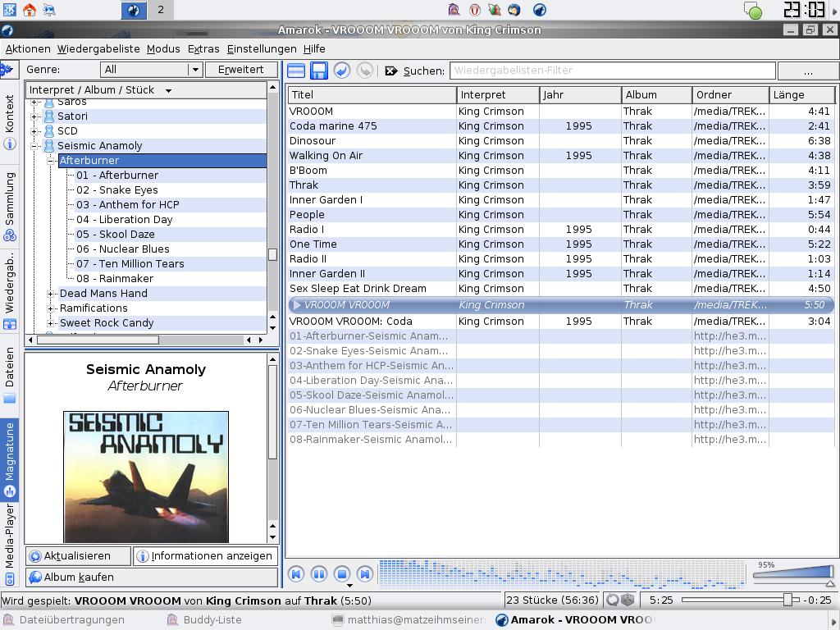Click the Album kaufen button
This screenshot has width=840, height=630.
point(152,577)
